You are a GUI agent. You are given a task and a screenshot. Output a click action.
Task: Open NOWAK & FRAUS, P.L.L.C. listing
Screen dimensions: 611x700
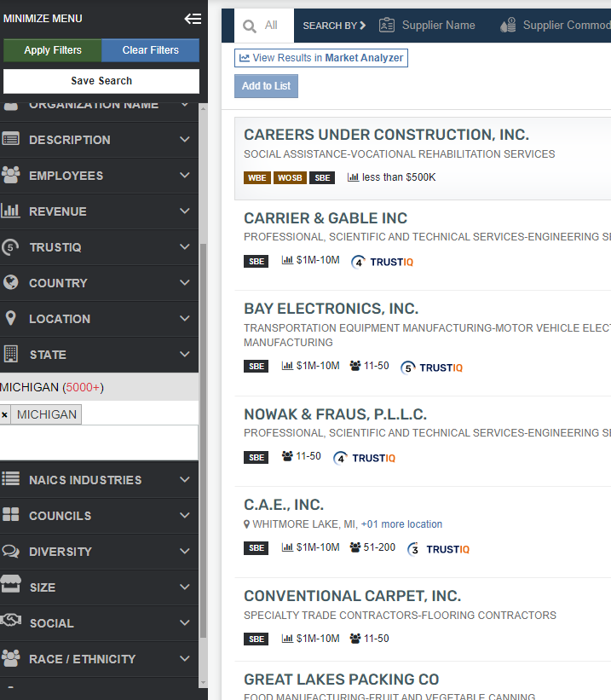pyautogui.click(x=335, y=414)
